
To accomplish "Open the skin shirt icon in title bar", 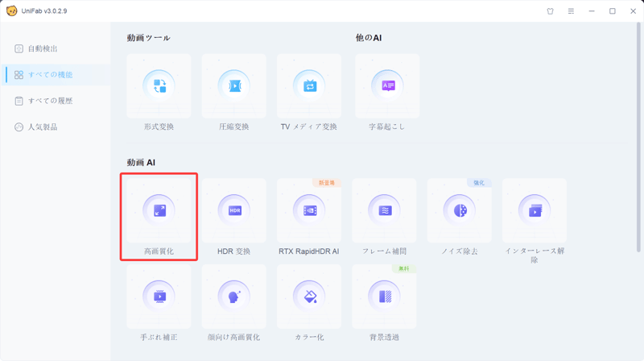I will click(551, 11).
